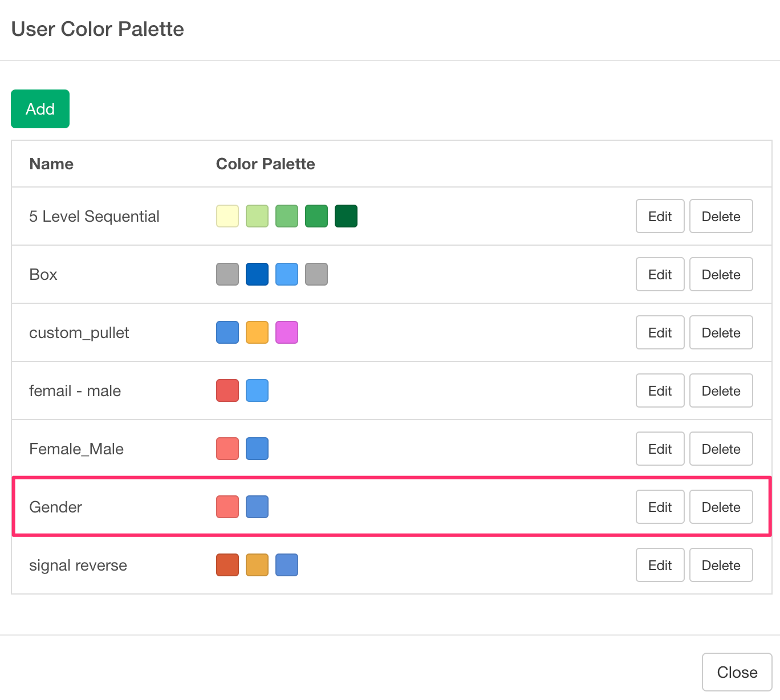Click the pale yellow swatch in 5 Level Sequential
The width and height of the screenshot is (780, 700).
tap(227, 216)
